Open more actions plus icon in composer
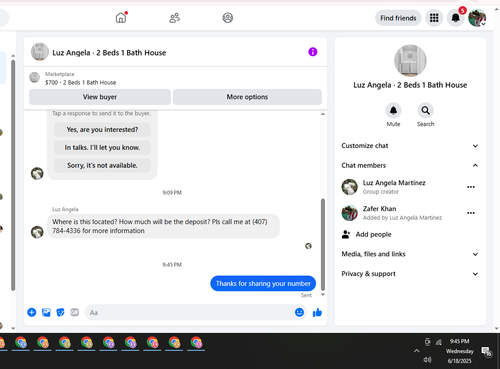This screenshot has height=369, width=500. coord(32,312)
